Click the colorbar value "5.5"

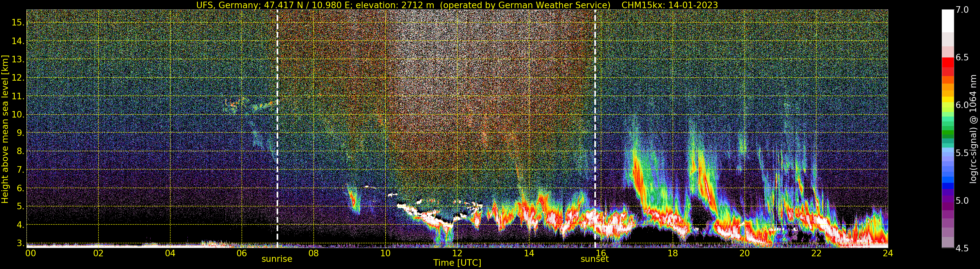[962, 153]
